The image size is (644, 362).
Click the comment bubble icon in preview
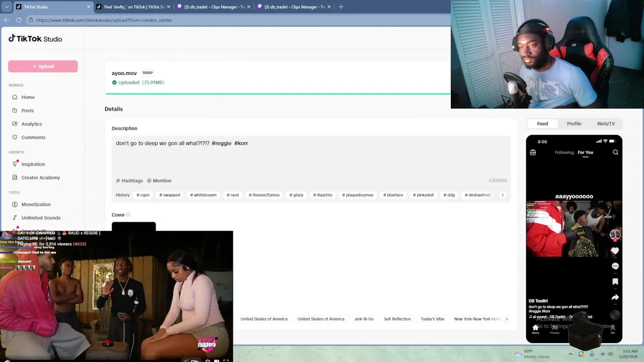pos(615,266)
